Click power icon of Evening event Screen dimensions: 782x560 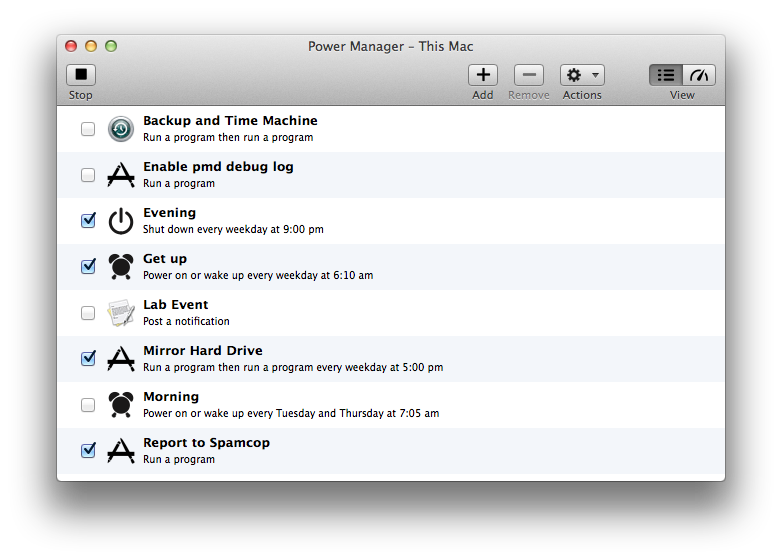click(121, 221)
